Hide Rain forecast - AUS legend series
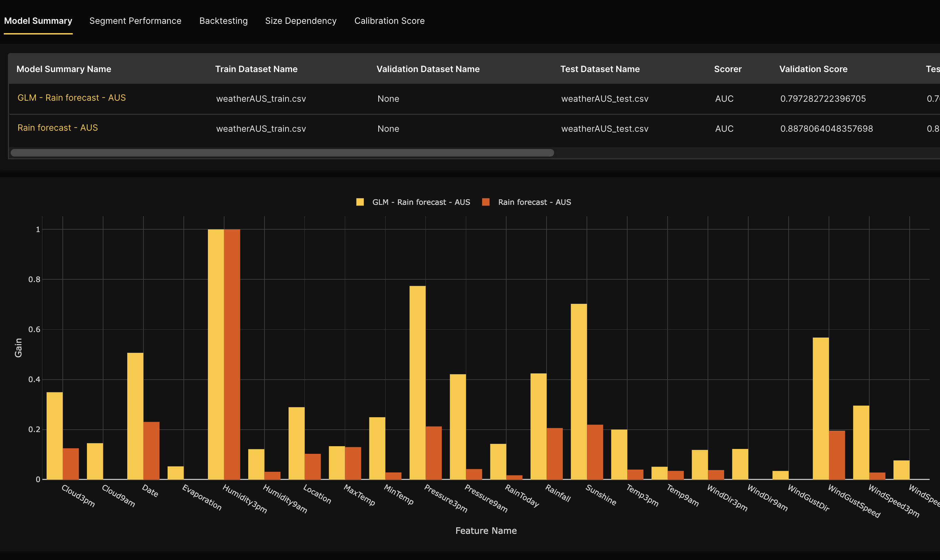This screenshot has height=560, width=940. pos(534,202)
